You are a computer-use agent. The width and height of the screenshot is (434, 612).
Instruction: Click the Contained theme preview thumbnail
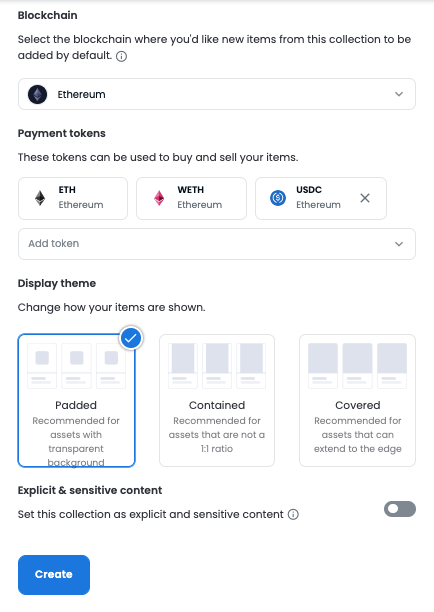(217, 366)
